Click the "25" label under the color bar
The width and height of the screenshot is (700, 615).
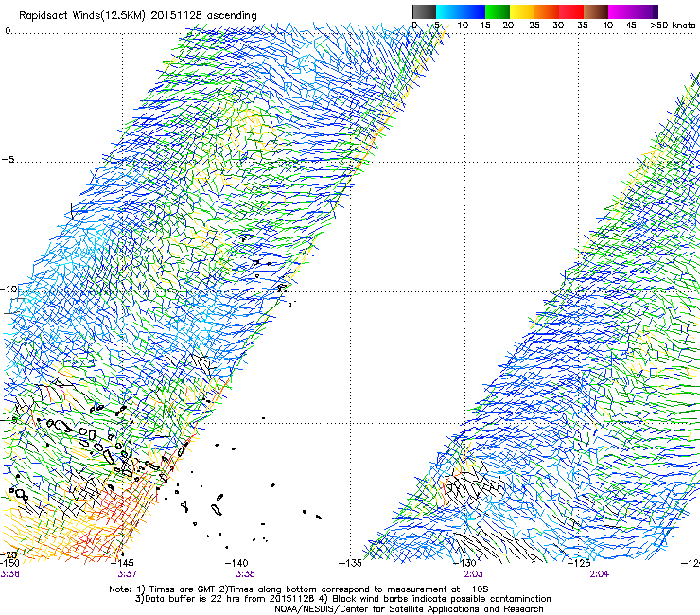(x=534, y=26)
